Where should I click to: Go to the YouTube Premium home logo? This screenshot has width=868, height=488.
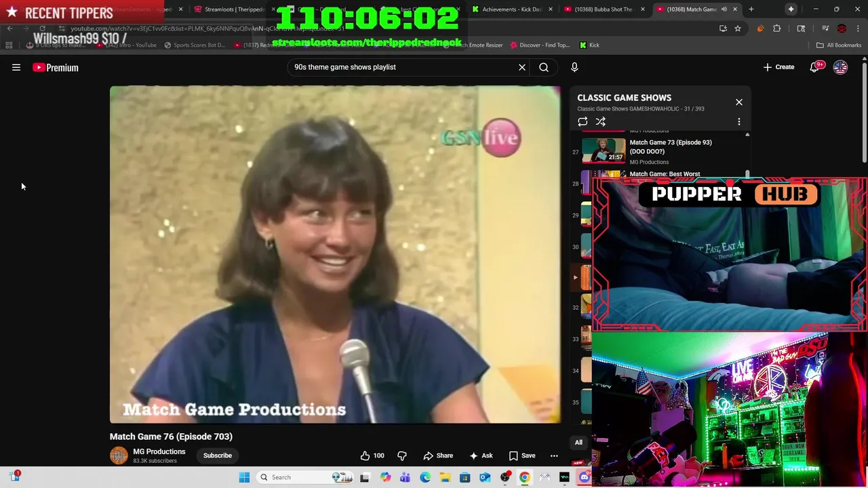[x=56, y=67]
